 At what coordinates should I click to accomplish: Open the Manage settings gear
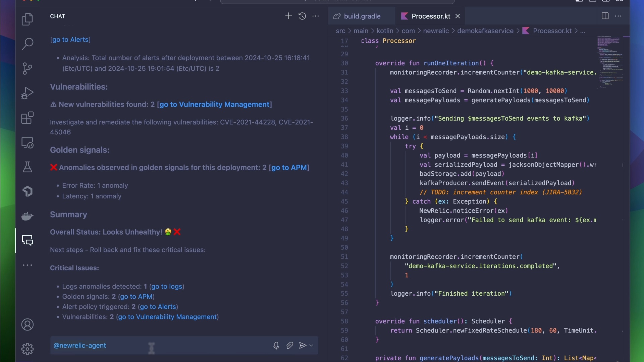(x=27, y=349)
